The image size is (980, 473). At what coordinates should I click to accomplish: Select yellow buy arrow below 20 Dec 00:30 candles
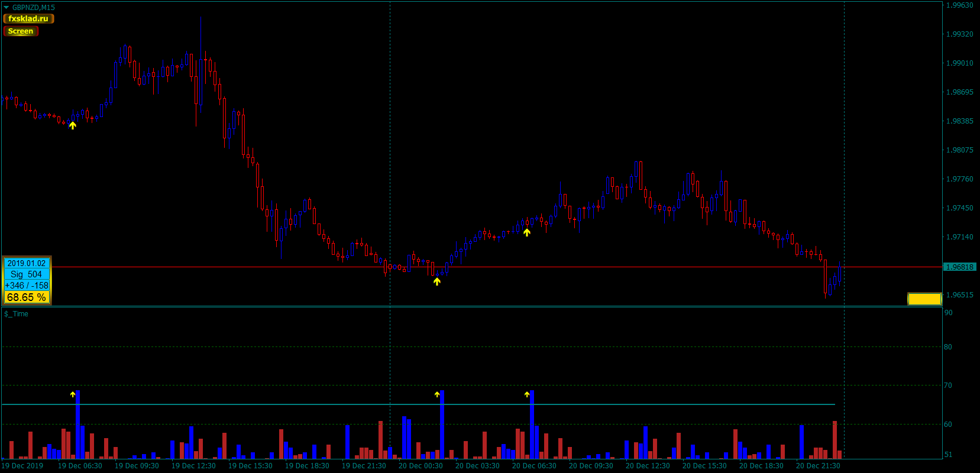(437, 281)
